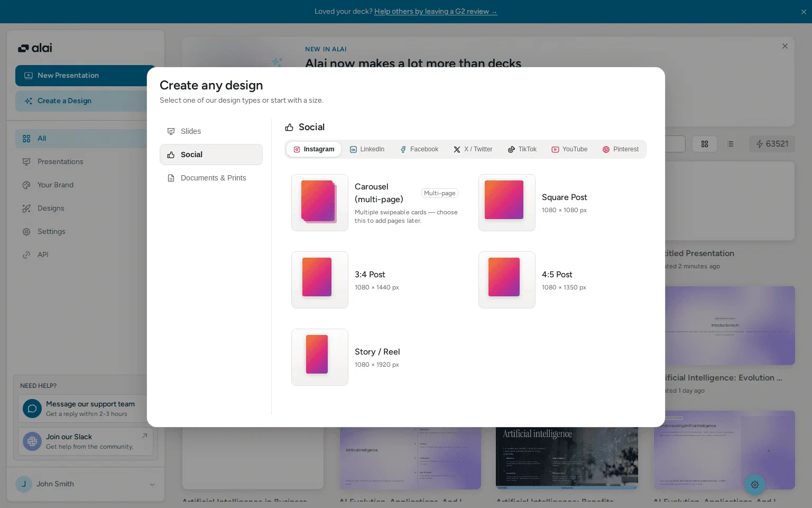
Task: Click the alai logo
Action: [x=35, y=48]
